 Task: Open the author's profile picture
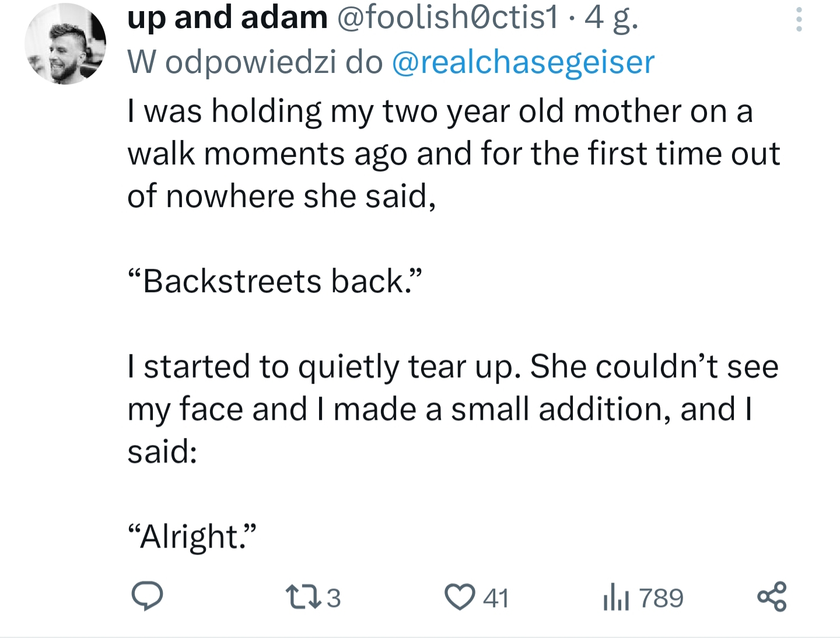(x=65, y=44)
